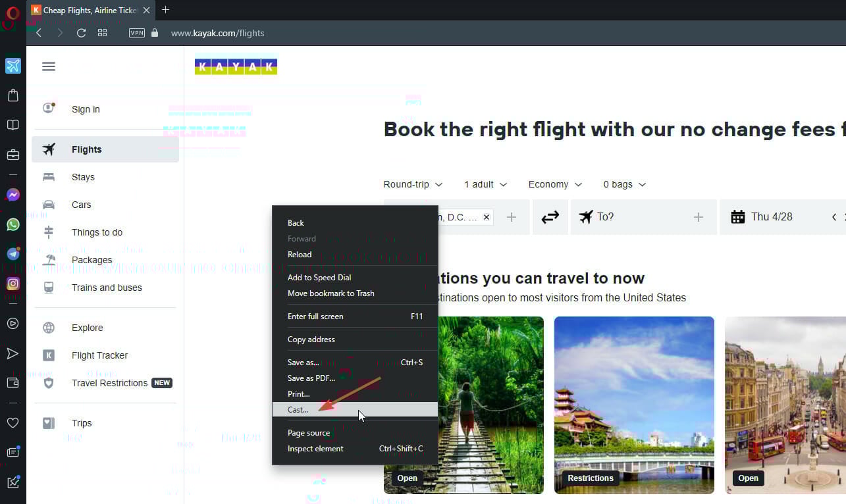Open Travel Restrictions page
This screenshot has height=504, width=846.
point(105,383)
